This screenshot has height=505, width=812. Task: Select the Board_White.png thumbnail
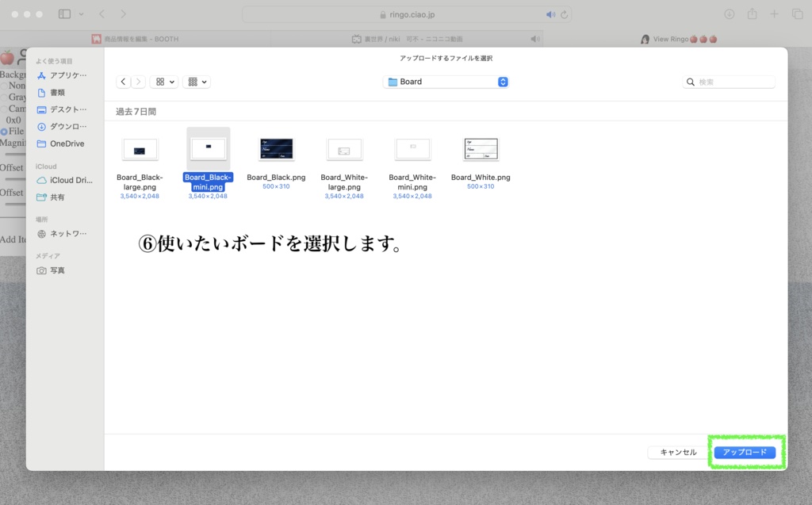[481, 148]
